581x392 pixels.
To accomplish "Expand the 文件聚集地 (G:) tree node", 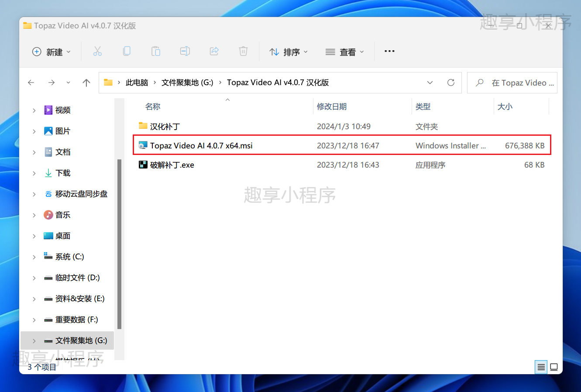I will coord(34,341).
